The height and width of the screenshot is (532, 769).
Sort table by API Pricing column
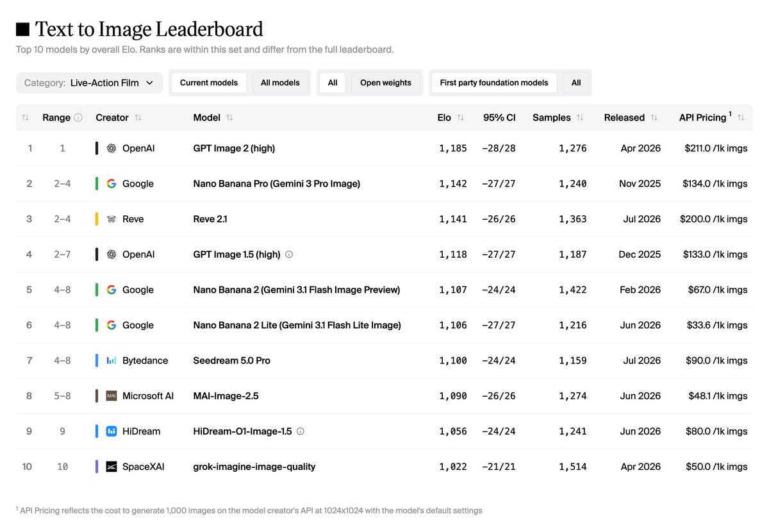pyautogui.click(x=741, y=118)
